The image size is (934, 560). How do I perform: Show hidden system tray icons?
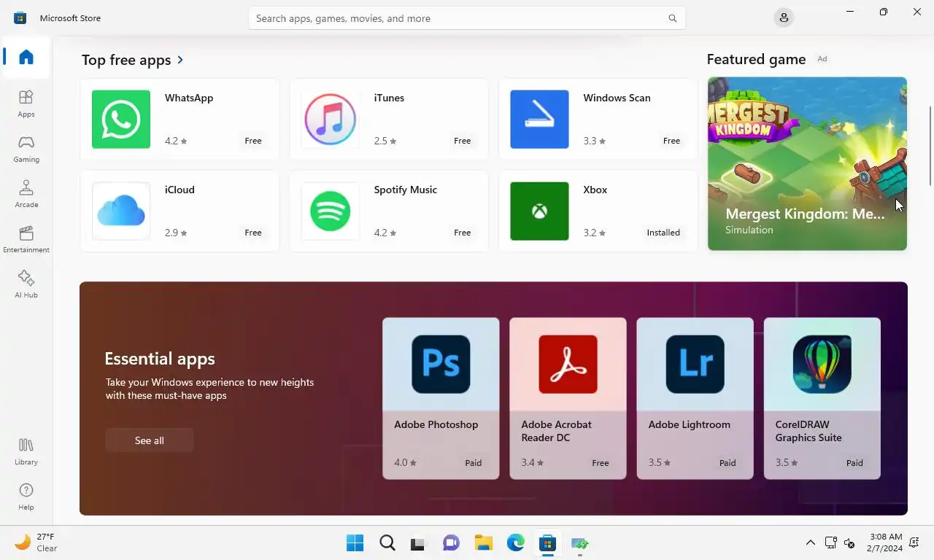[810, 542]
